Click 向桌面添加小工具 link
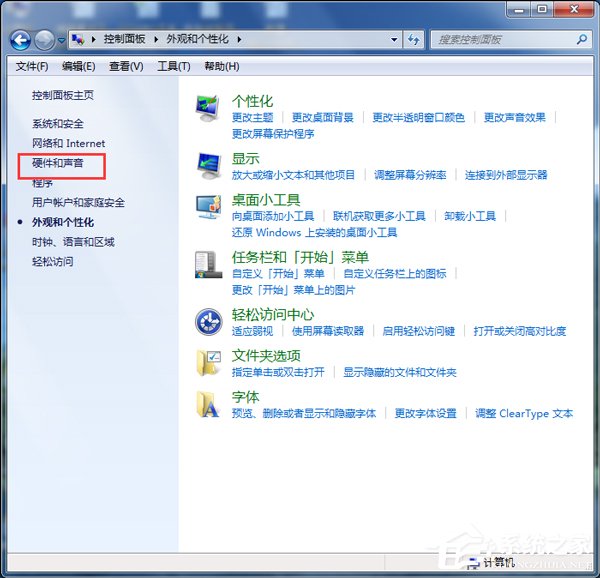Screen dimensions: 600x578 coord(273,217)
